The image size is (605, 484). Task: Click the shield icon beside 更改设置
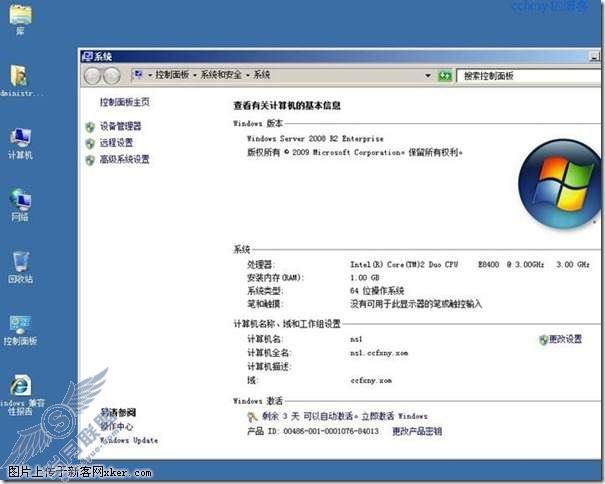click(x=543, y=340)
